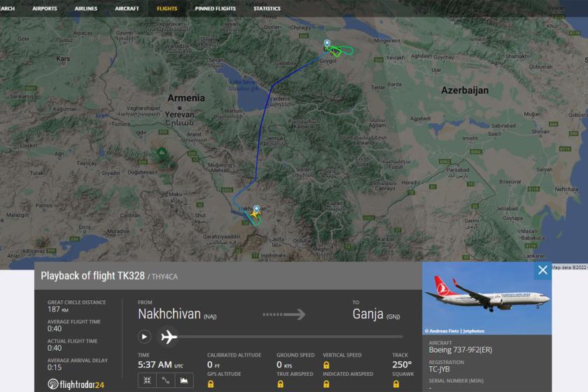Click the Squawk lock icon
Image resolution: width=588 pixels, height=392 pixels.
click(396, 384)
